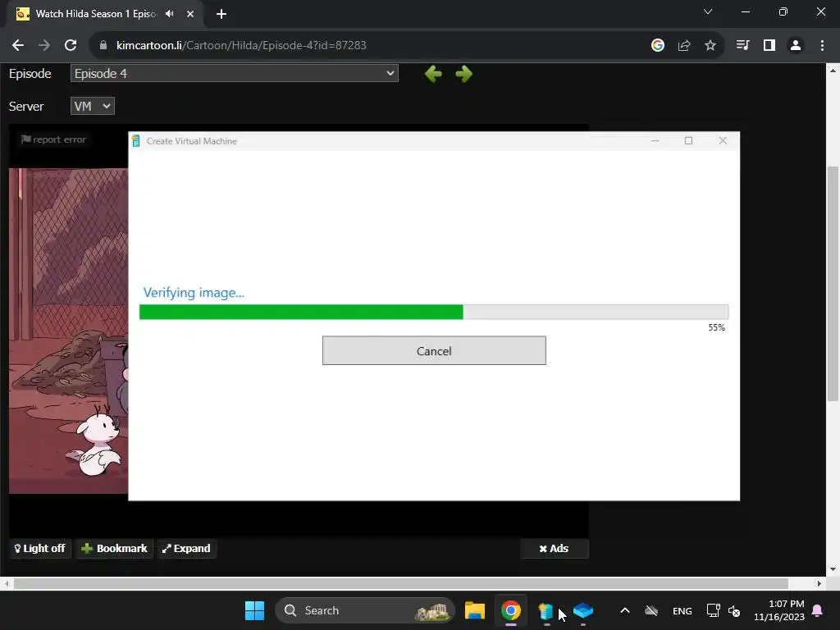The height and width of the screenshot is (630, 840).
Task: Show hidden system tray icons
Action: tap(624, 610)
